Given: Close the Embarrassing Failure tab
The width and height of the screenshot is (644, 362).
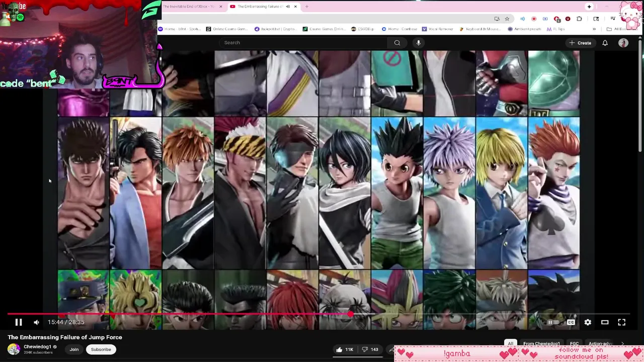Looking at the screenshot, I should point(295,7).
